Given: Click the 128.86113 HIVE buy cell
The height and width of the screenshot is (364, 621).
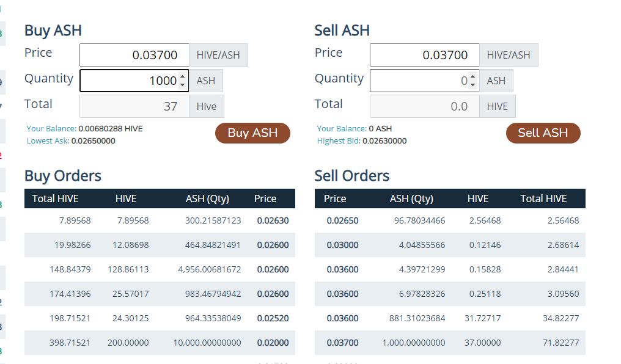Looking at the screenshot, I should tap(128, 269).
